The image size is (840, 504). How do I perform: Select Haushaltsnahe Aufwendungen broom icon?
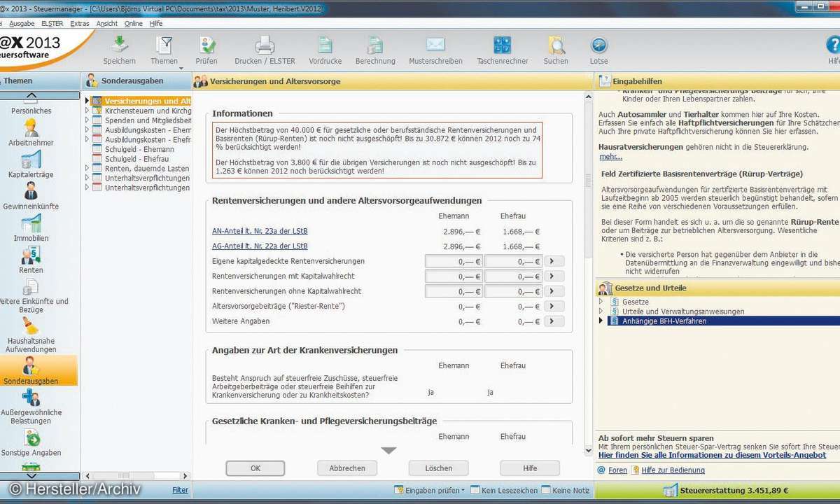(x=31, y=326)
